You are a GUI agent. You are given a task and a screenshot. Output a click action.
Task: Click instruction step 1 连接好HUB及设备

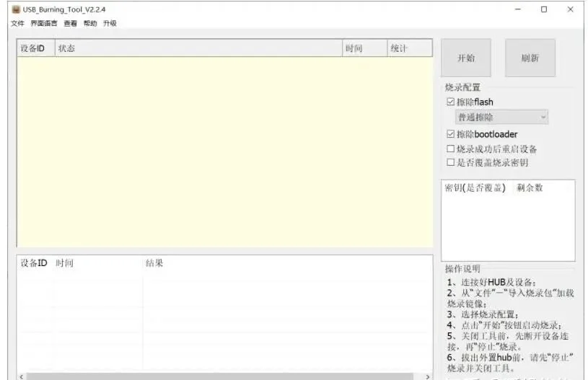pyautogui.click(x=491, y=282)
